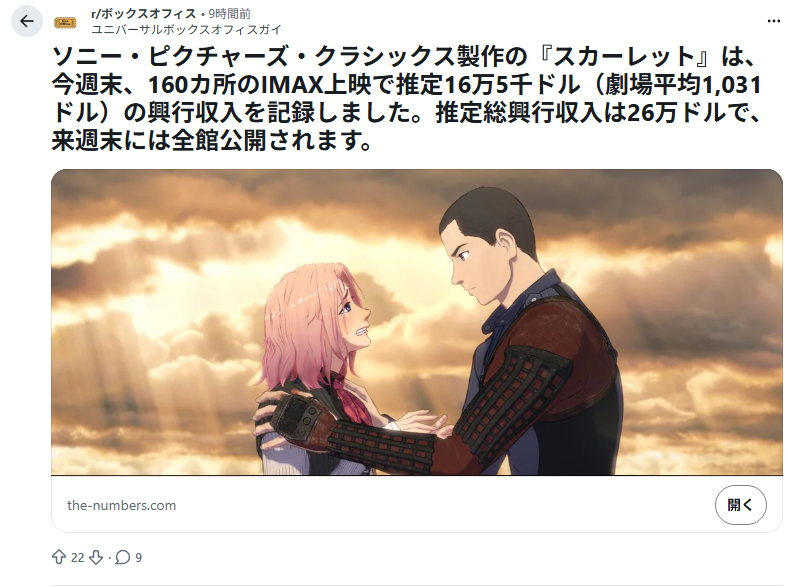Downvote the post with the down arrow
789x587 pixels.
coord(96,557)
